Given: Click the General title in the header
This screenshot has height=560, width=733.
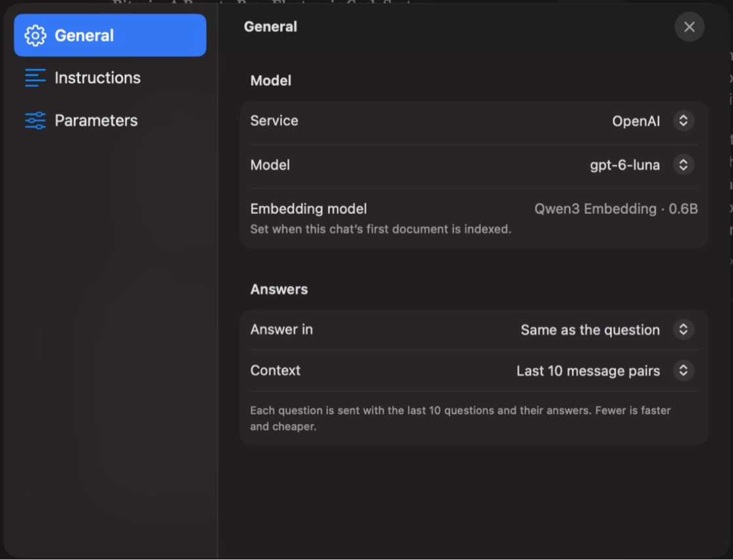Looking at the screenshot, I should (x=270, y=27).
